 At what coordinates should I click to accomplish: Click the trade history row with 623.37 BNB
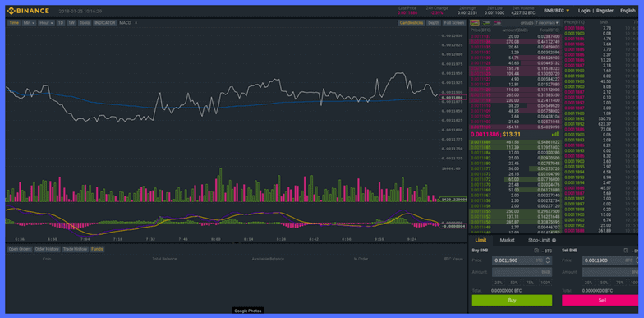pos(601,124)
